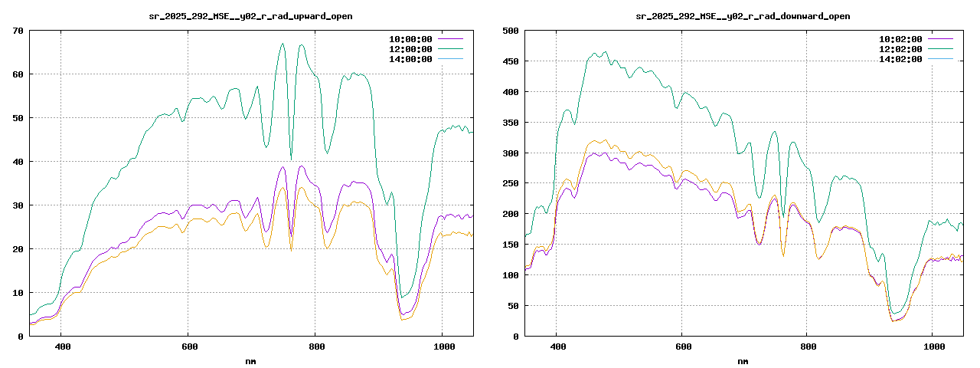980x368 pixels.
Task: Click orange line sample beside 12:00:00
Action: point(451,48)
